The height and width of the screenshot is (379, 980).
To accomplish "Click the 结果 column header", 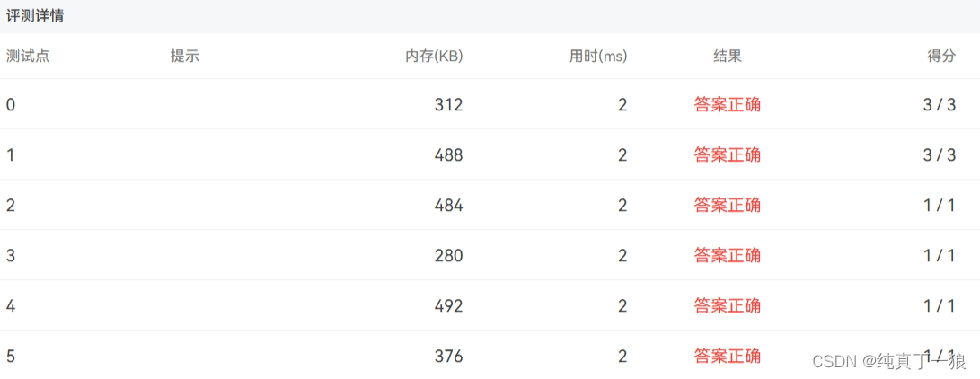I will tap(728, 57).
